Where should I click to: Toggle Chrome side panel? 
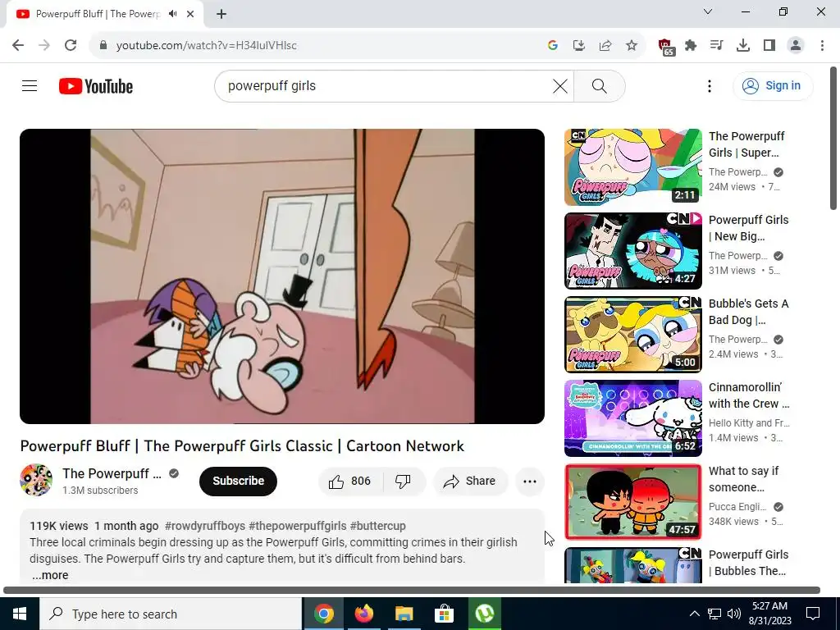769,45
